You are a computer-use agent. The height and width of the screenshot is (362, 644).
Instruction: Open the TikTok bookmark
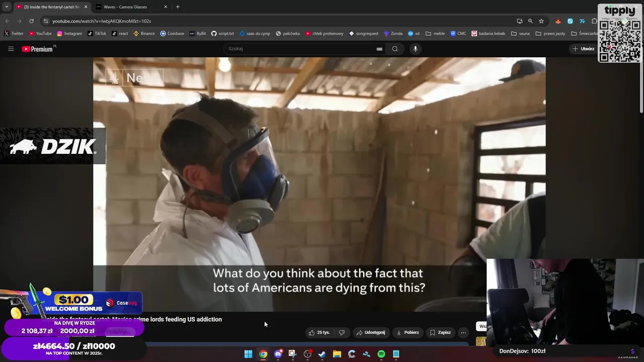(97, 34)
